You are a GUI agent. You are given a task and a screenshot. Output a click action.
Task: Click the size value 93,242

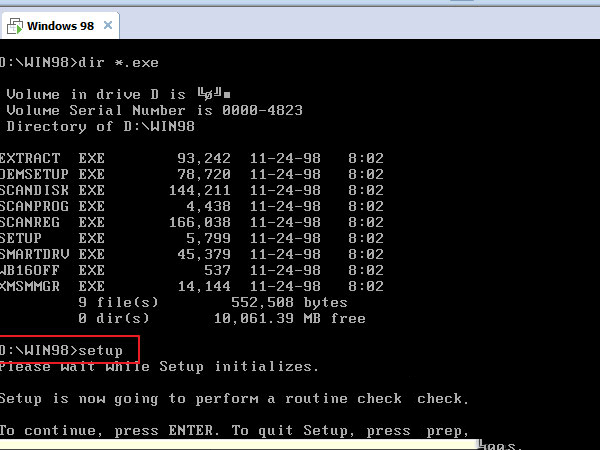click(204, 158)
